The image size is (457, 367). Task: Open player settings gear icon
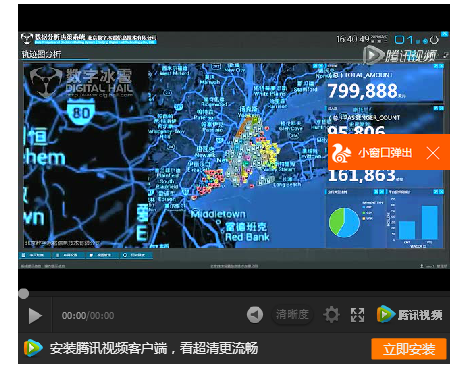[331, 315]
